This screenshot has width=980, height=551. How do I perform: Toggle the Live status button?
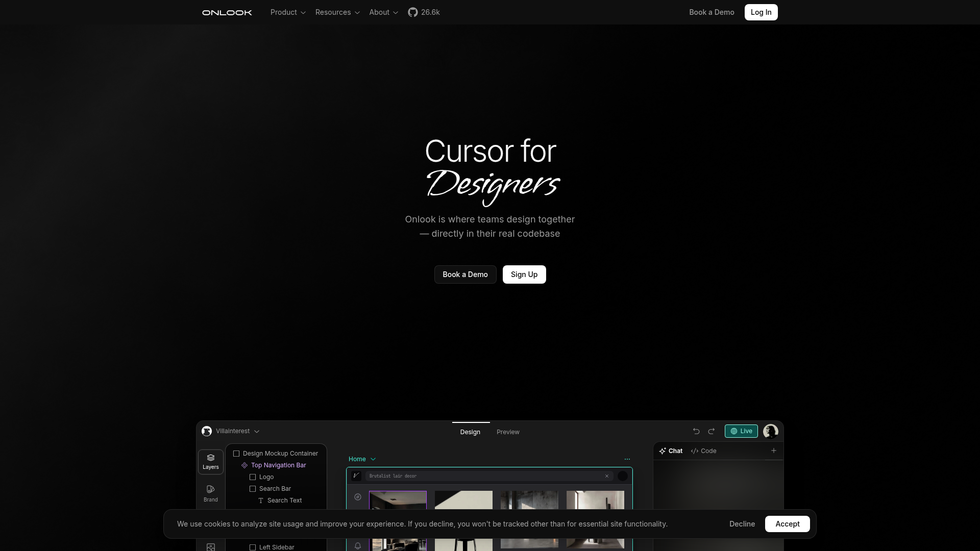pos(741,431)
